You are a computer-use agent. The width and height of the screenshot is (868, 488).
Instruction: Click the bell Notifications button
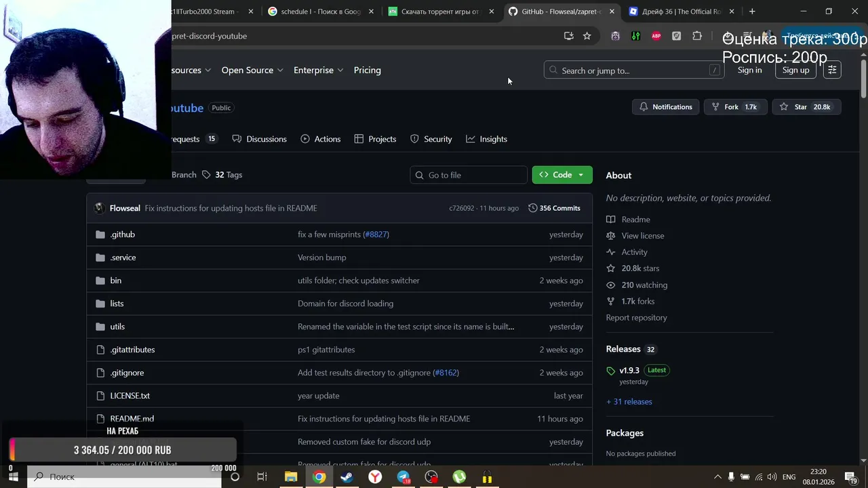[666, 107]
